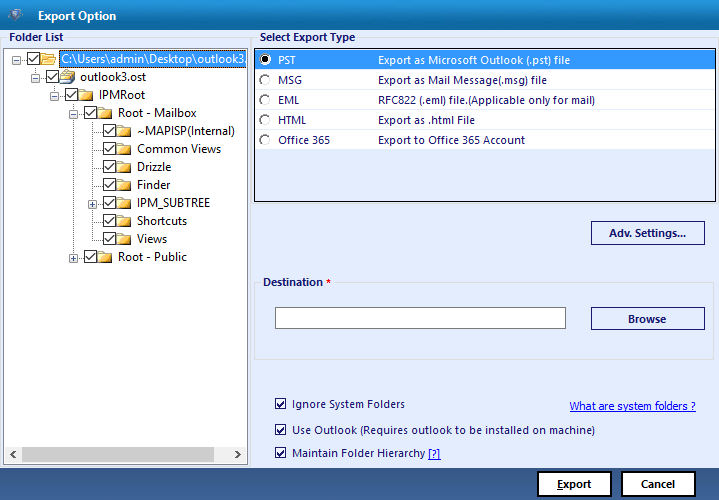Viewport: 719px width, 500px height.
Task: Select the 'Shortcuts' tree label
Action: pos(162,221)
